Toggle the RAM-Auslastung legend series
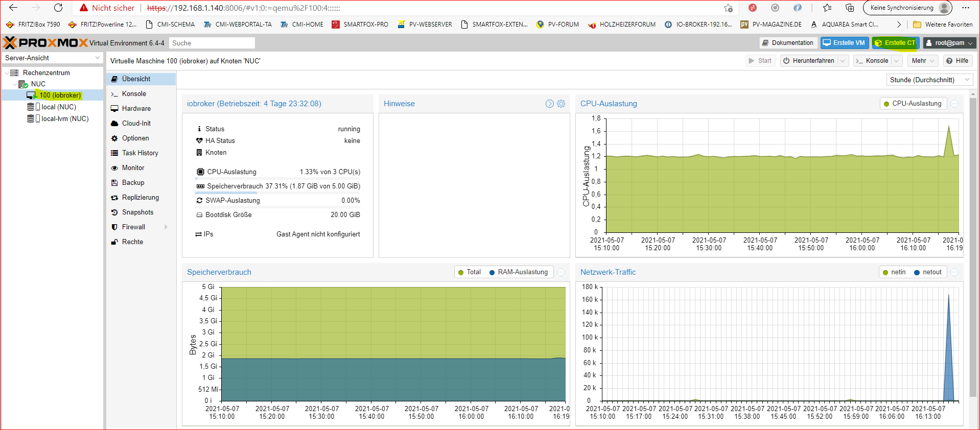 pos(519,272)
